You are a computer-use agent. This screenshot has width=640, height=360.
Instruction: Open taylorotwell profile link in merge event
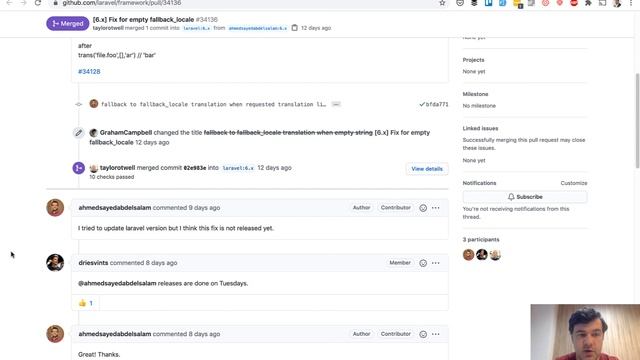click(x=117, y=168)
